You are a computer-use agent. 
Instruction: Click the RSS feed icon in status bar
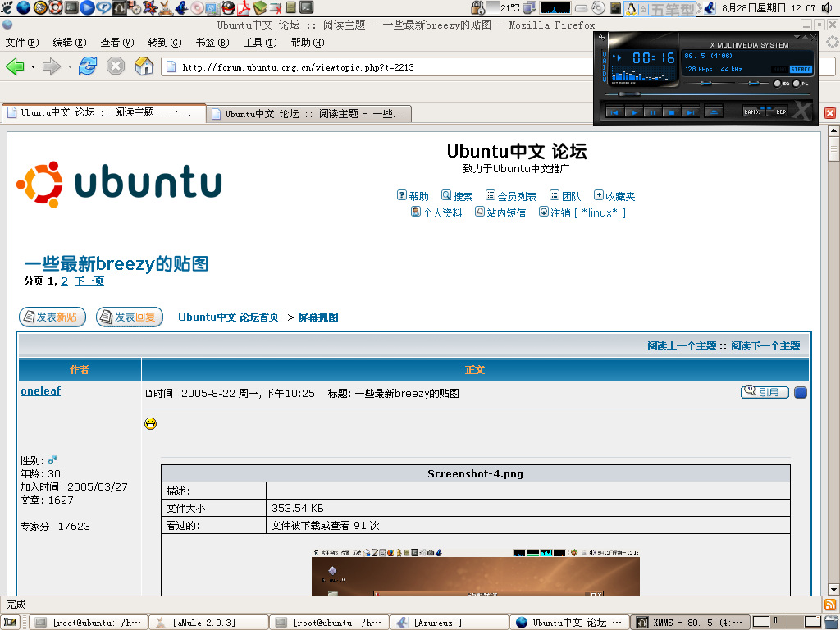tap(830, 605)
